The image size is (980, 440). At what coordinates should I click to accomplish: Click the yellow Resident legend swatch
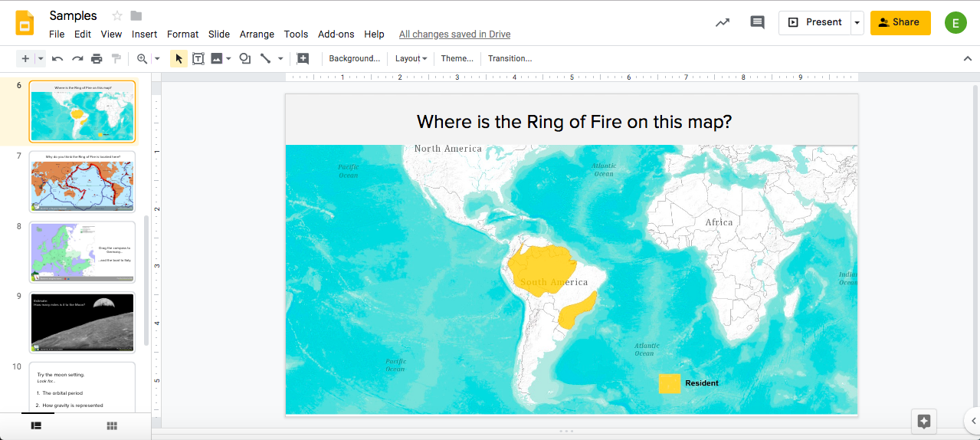tap(669, 383)
